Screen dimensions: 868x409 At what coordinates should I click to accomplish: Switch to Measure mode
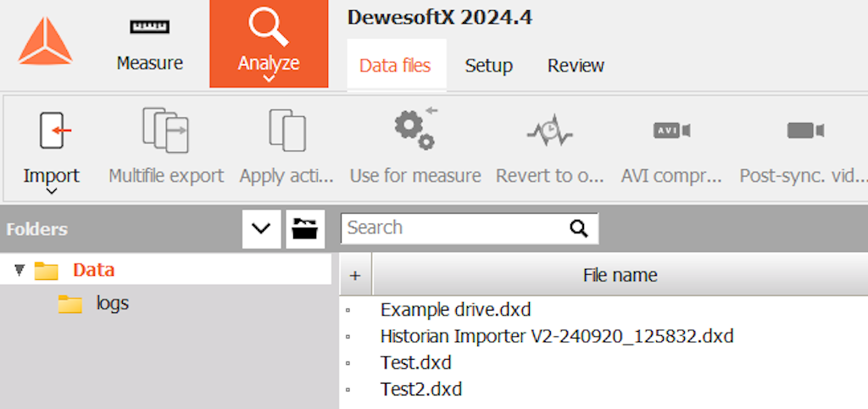[149, 44]
